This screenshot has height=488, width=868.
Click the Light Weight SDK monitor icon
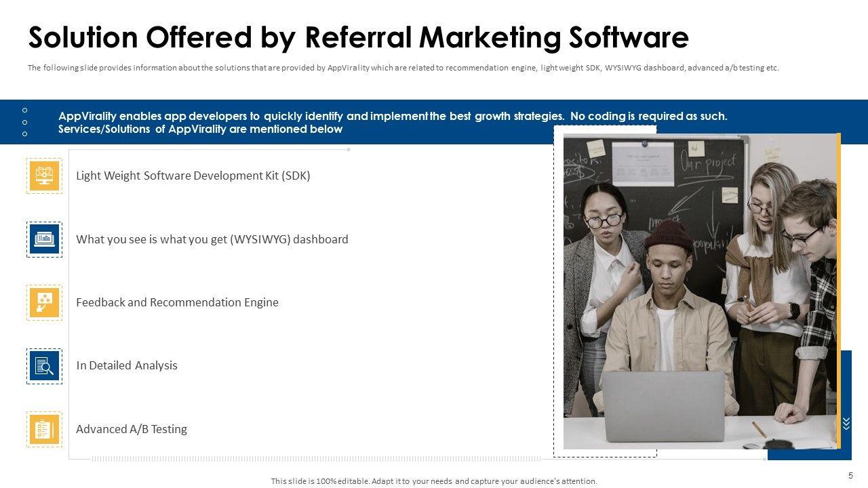44,176
